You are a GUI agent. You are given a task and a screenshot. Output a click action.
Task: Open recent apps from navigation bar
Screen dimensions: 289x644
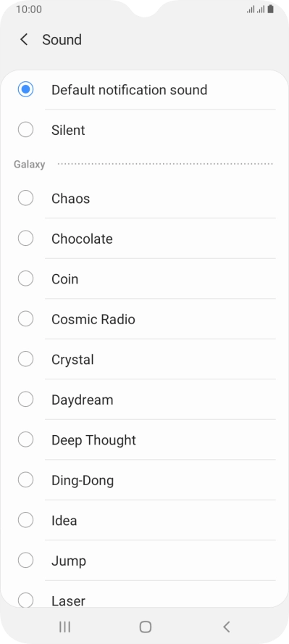pos(64,627)
